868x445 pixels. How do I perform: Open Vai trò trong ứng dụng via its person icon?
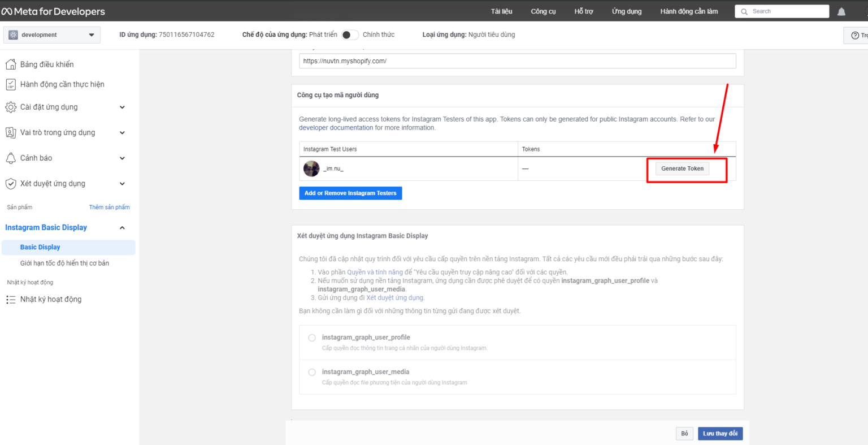[10, 132]
